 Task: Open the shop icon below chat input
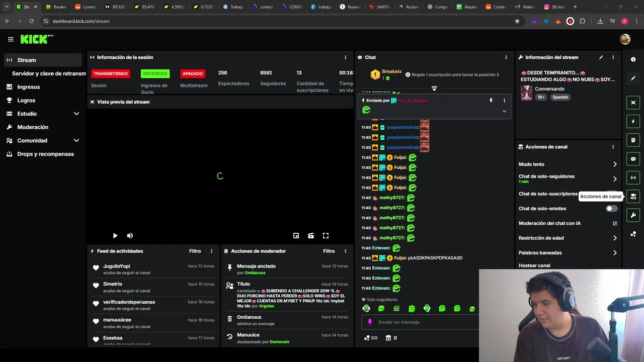388,338
